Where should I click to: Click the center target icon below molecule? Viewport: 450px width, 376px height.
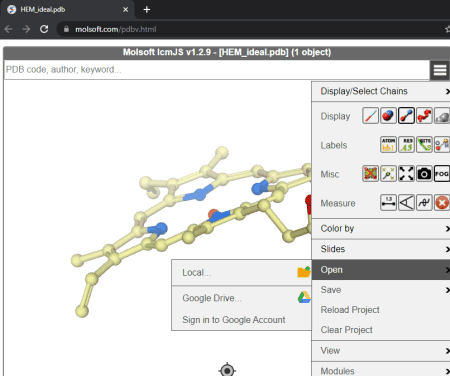(x=227, y=370)
